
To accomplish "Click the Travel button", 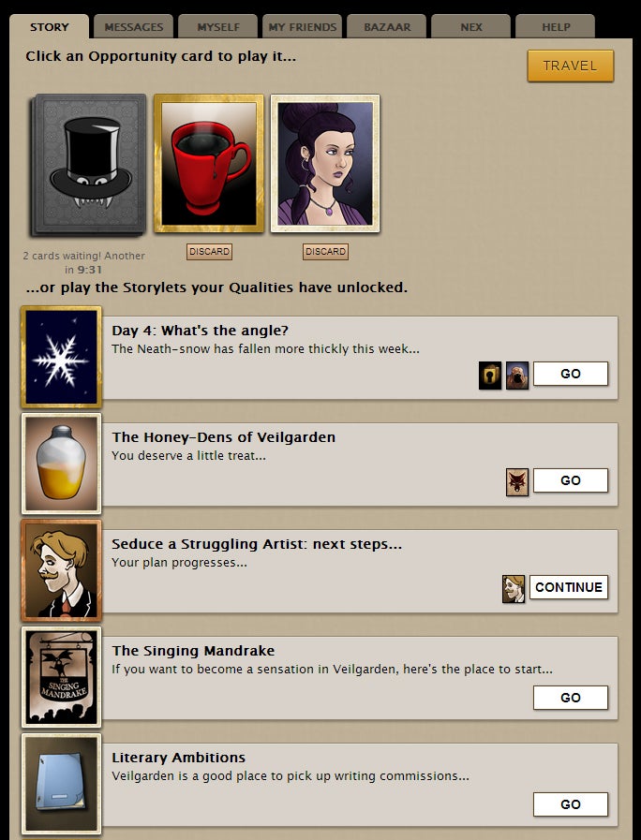I will (x=571, y=66).
